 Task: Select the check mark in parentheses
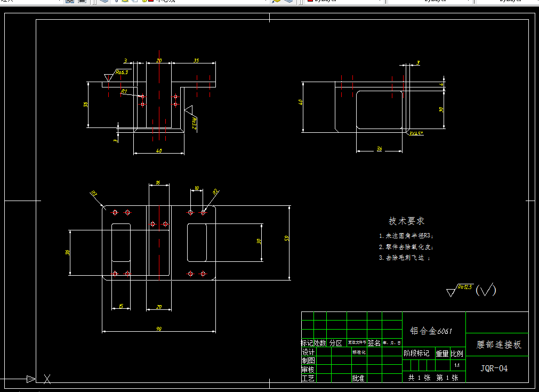coord(486,290)
